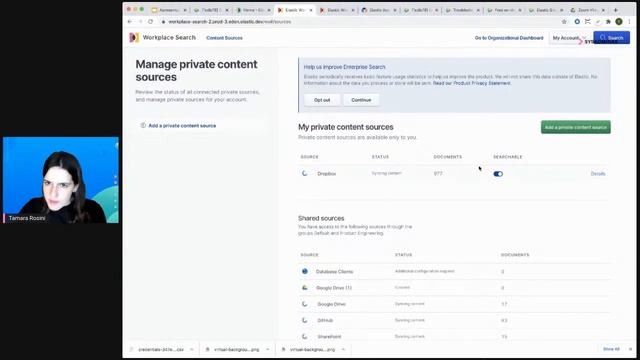Switch to the first browser tab
The width and height of the screenshot is (640, 360).
tap(169, 10)
